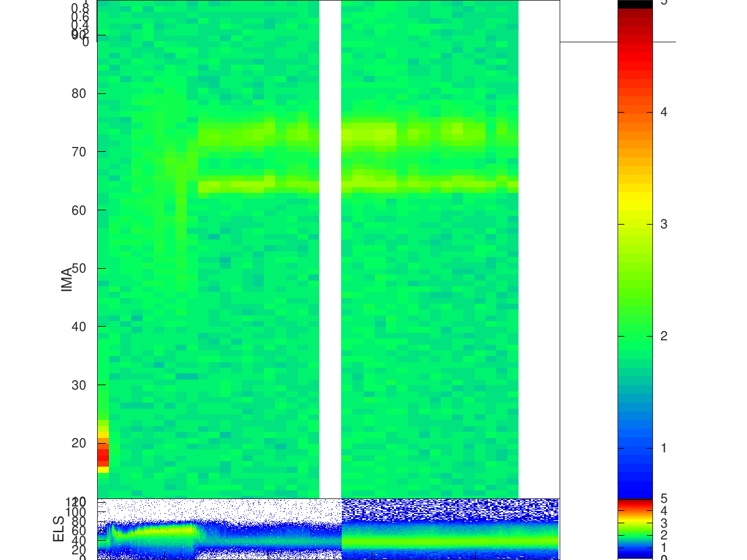Viewport: 747px width, 560px height.
Task: Select tick value 70 on IMA axis
Action: click(78, 152)
